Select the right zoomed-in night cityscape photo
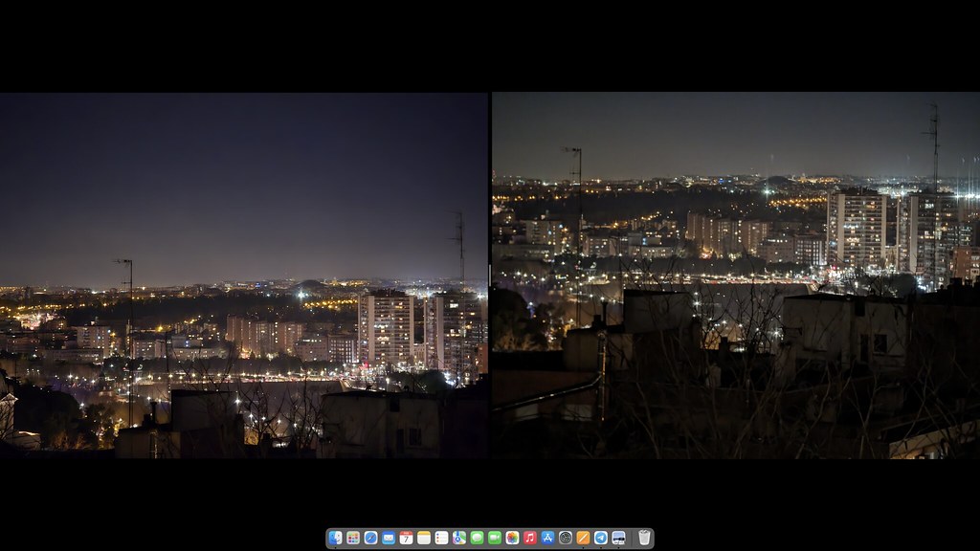The image size is (980, 551). (x=735, y=275)
